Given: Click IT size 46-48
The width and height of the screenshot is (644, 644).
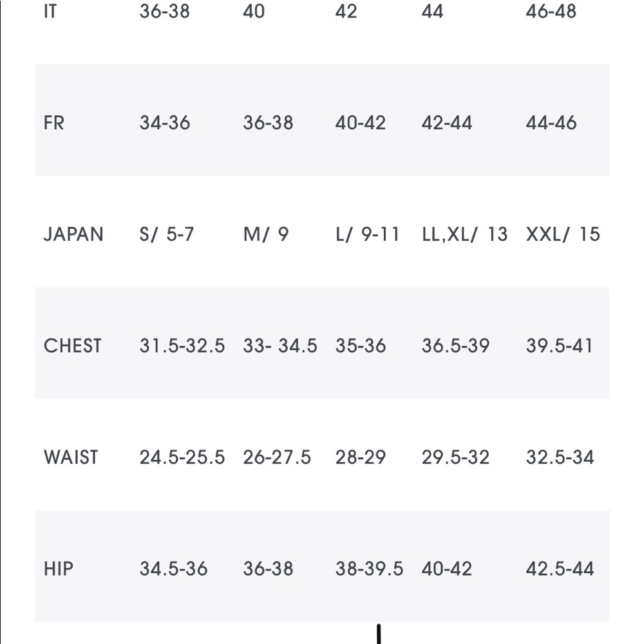Looking at the screenshot, I should pyautogui.click(x=551, y=11).
